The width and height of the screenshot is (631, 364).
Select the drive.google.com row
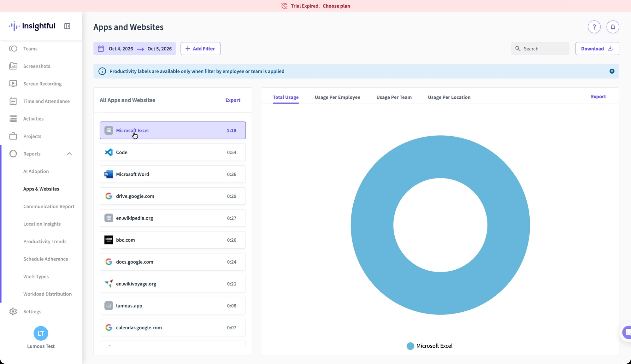coord(173,196)
